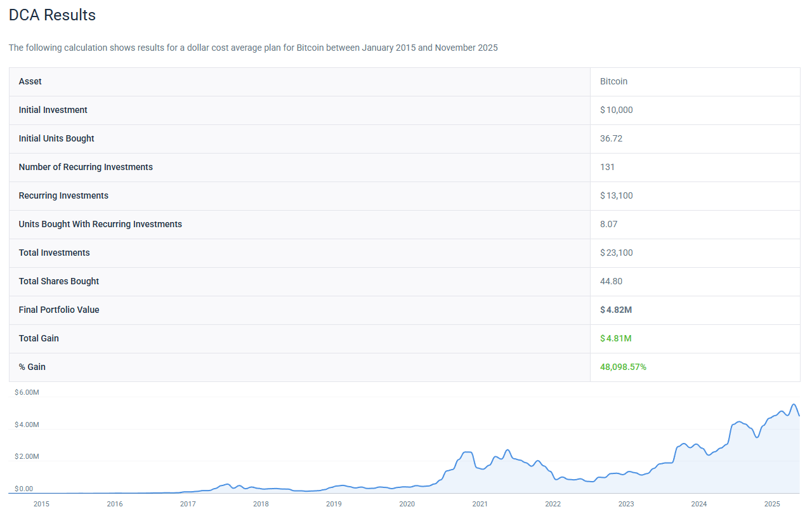Click the dollar cost average plan description text
Viewport: 812px width, 514px height.
(253, 48)
